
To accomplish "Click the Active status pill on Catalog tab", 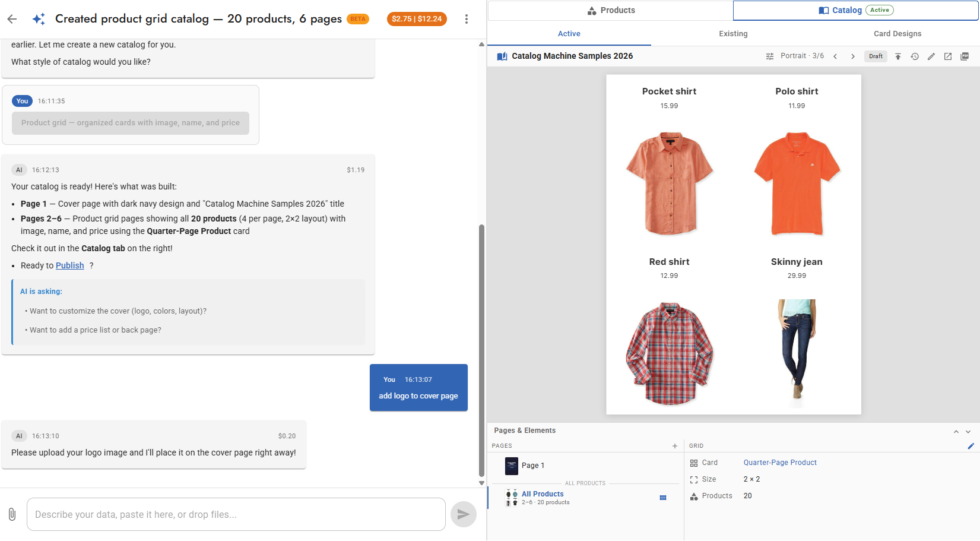I will point(879,10).
